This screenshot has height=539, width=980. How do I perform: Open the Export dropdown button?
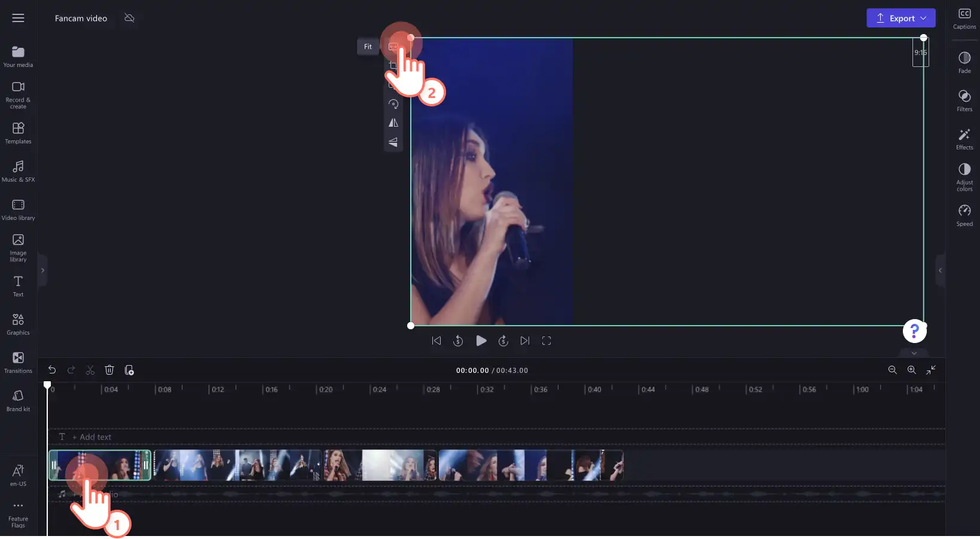900,18
